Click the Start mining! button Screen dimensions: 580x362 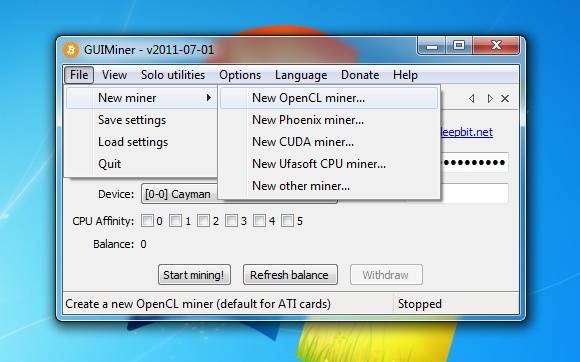click(x=194, y=275)
